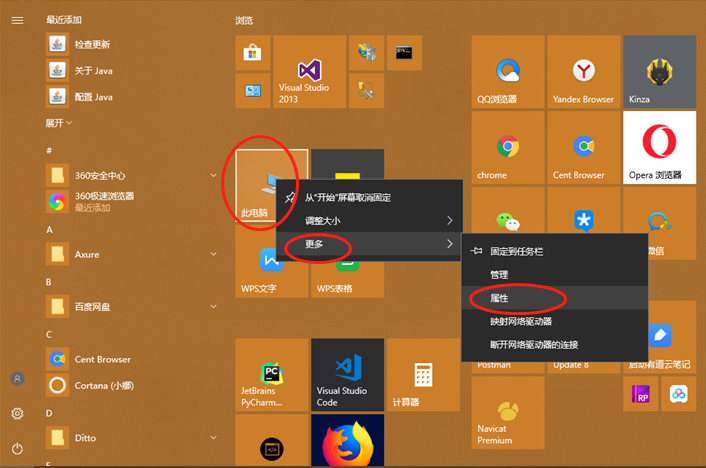Click the # section header
706x468 pixels.
coord(49,150)
